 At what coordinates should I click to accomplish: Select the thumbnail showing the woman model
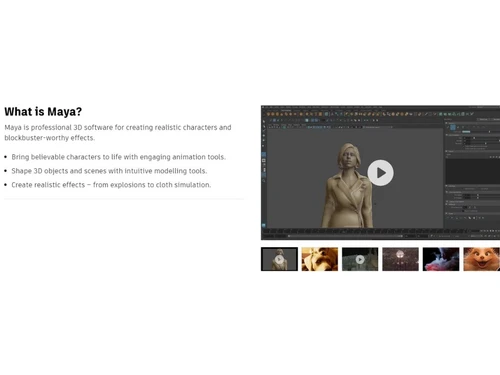pos(279,259)
